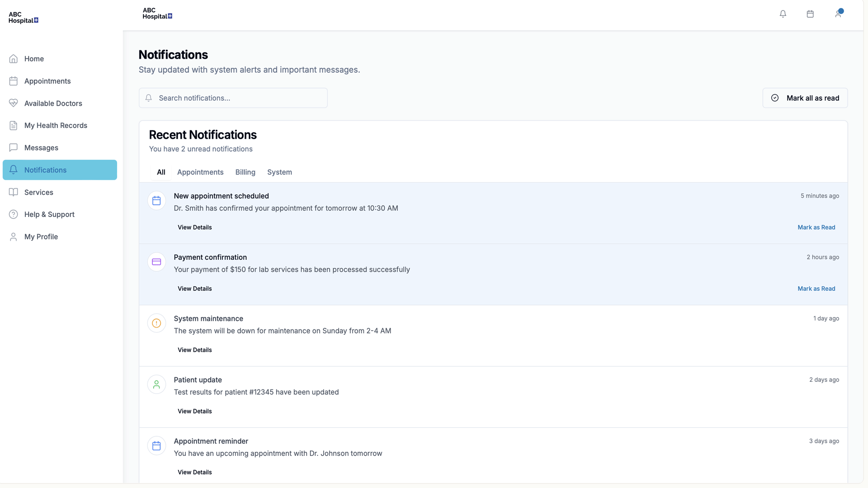Screen dimensions: 868x488
Task: Click the Services book icon in sidebar
Action: [x=13, y=192]
